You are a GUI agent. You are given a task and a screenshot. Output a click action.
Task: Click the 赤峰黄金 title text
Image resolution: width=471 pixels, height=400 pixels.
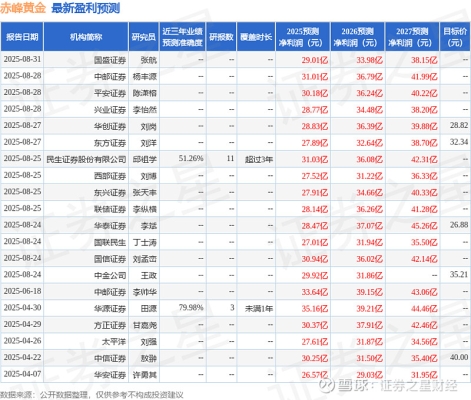click(x=23, y=8)
